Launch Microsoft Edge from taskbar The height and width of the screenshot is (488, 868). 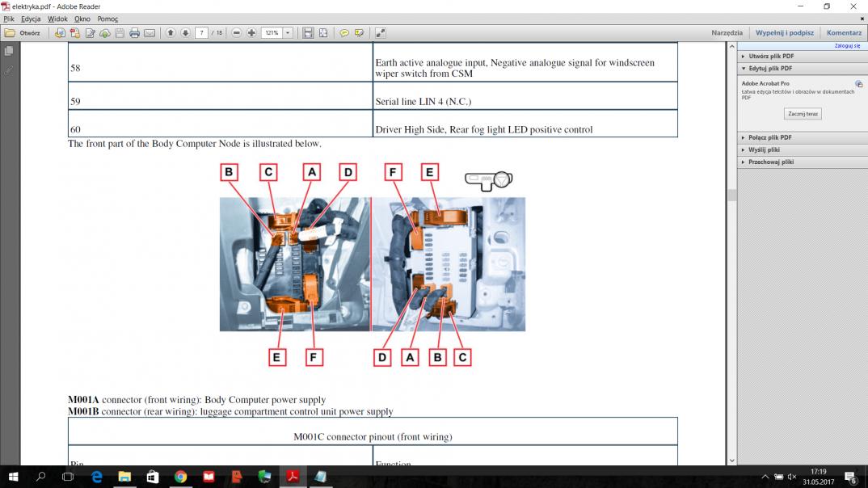[x=97, y=477]
